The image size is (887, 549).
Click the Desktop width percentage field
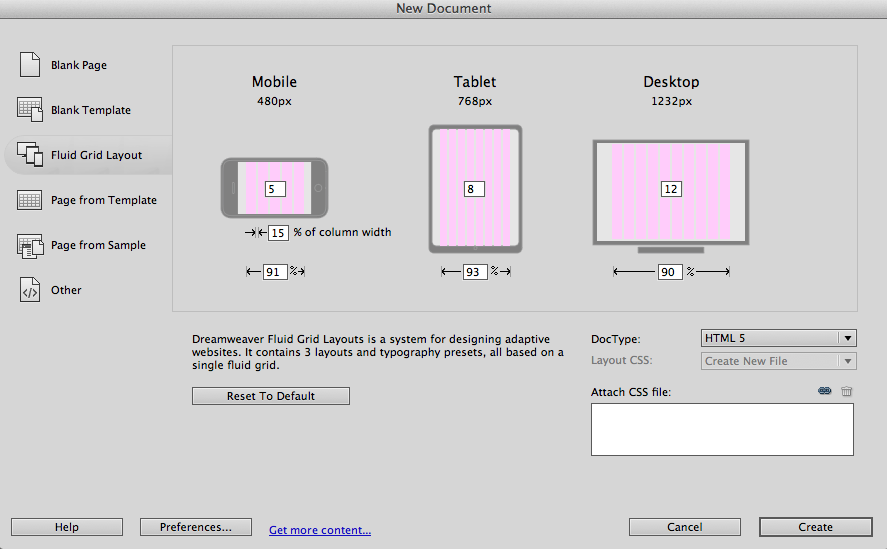coord(670,272)
